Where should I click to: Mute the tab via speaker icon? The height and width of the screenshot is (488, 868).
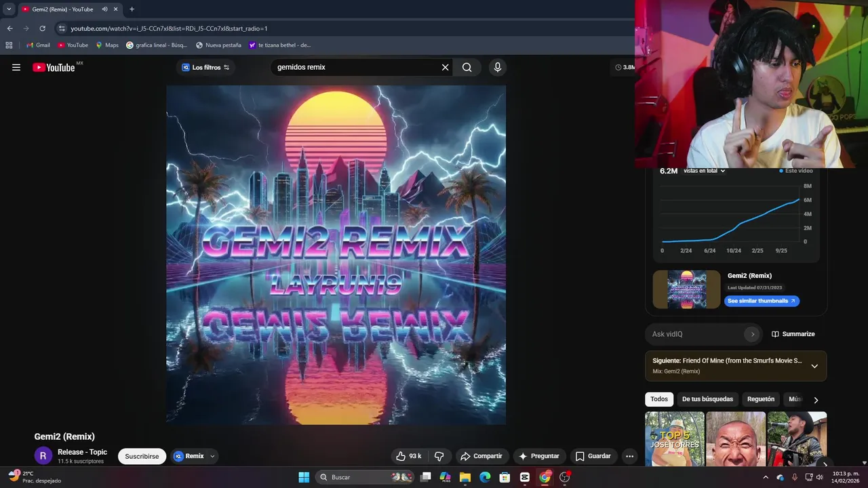pyautogui.click(x=104, y=9)
